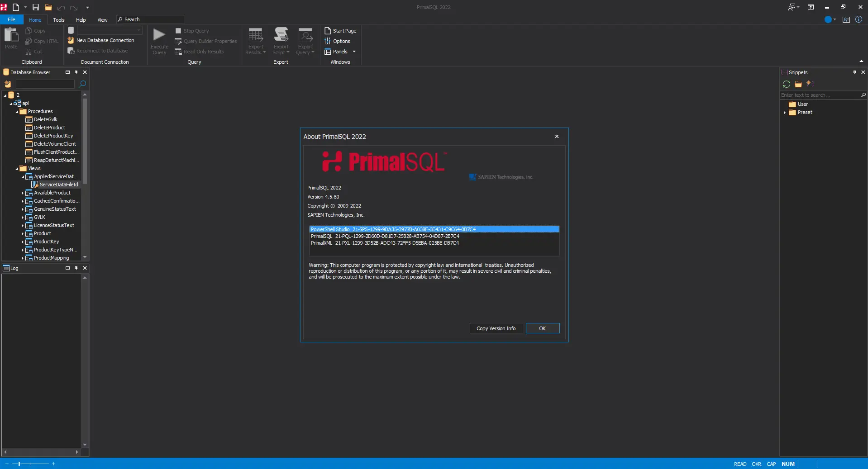Click OK in the About dialog
868x469 pixels.
(543, 328)
